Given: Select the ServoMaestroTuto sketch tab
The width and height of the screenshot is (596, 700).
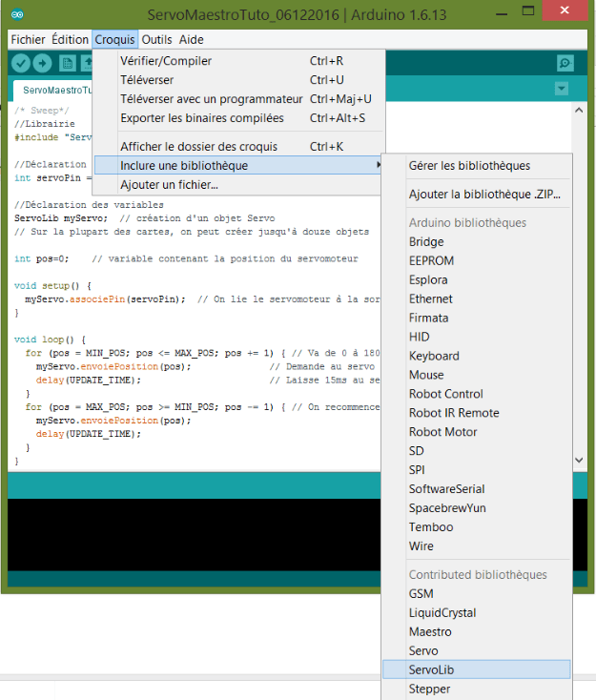Looking at the screenshot, I should (53, 91).
